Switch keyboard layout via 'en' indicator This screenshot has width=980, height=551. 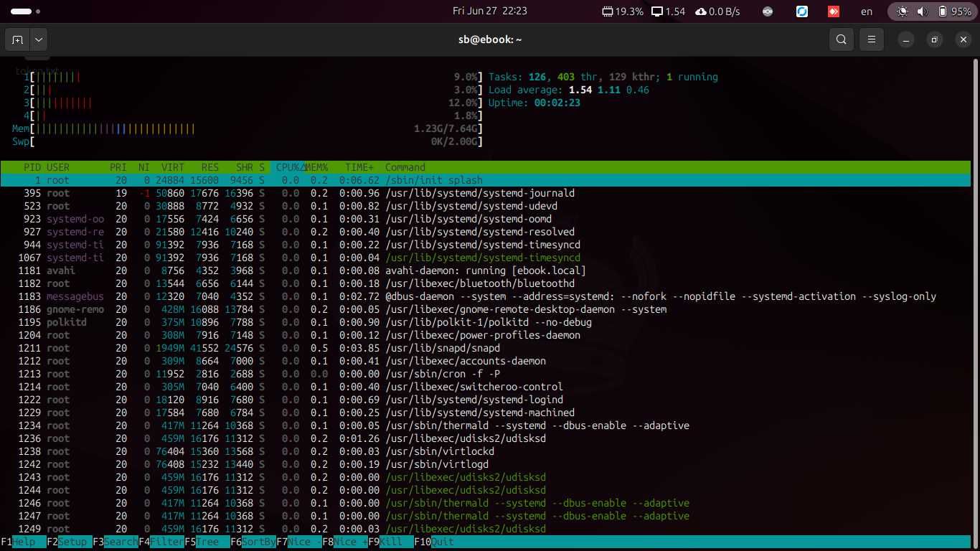(x=867, y=11)
